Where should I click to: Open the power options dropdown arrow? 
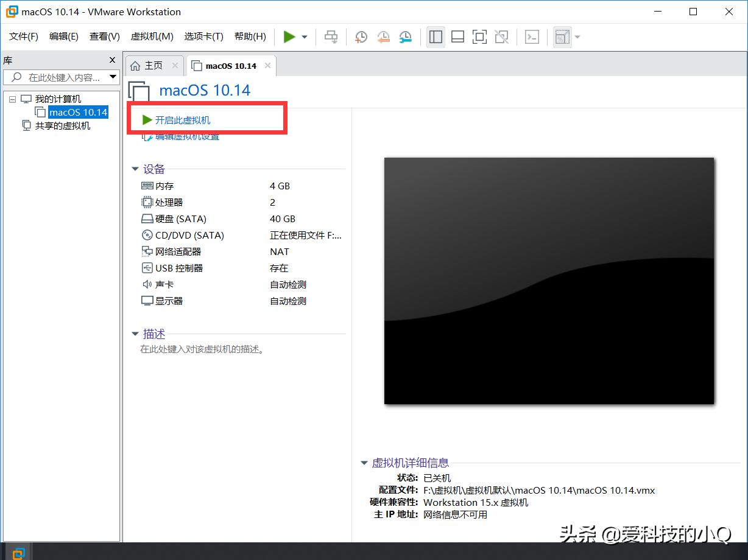303,37
